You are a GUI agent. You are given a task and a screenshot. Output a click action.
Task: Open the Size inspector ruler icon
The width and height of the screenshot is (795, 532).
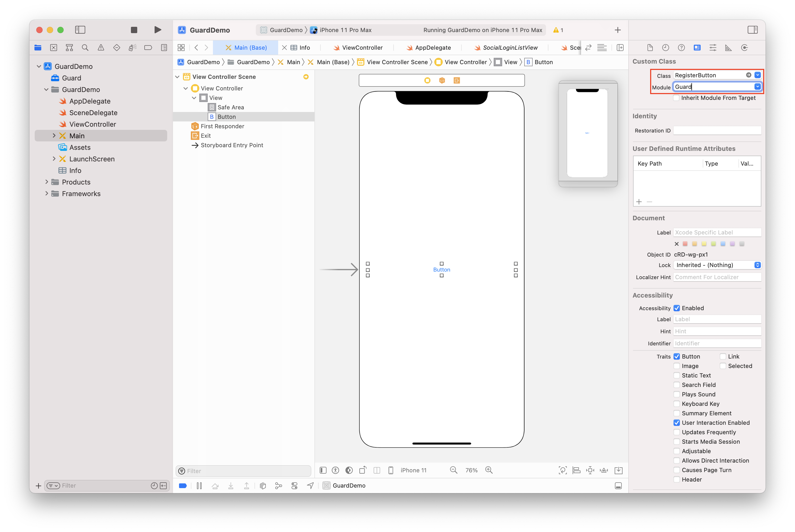coord(728,48)
